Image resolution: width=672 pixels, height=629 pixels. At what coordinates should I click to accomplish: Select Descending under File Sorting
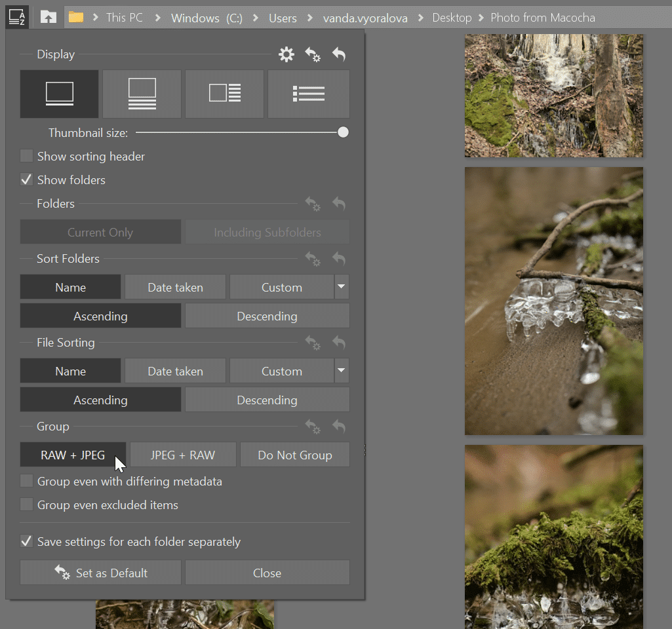267,400
